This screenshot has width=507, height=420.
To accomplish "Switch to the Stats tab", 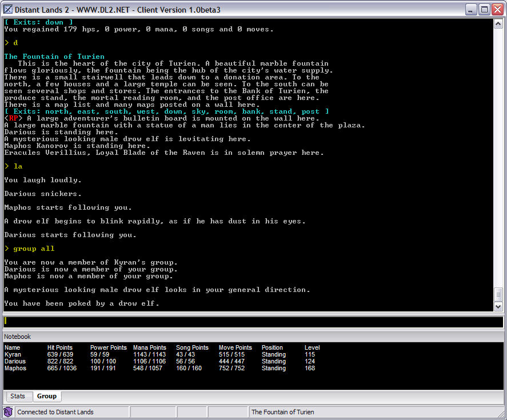I will [x=18, y=396].
